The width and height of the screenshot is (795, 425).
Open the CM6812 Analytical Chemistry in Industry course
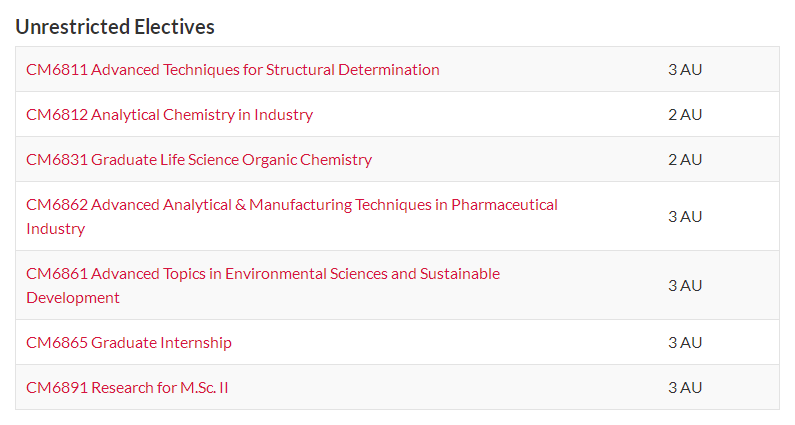click(169, 115)
